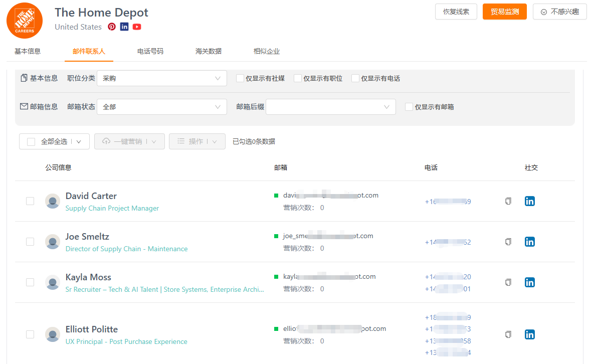The image size is (593, 364).
Task: Click Kayla Moss's masked email address
Action: (329, 277)
